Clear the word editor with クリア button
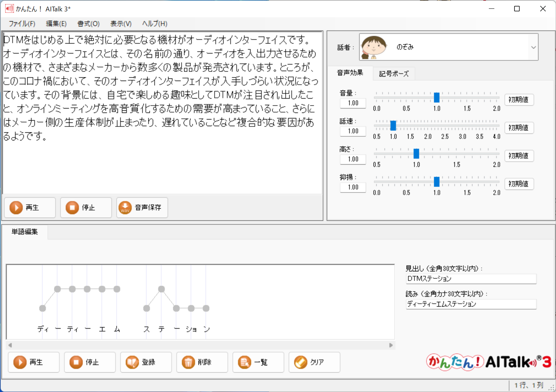 [315, 362]
